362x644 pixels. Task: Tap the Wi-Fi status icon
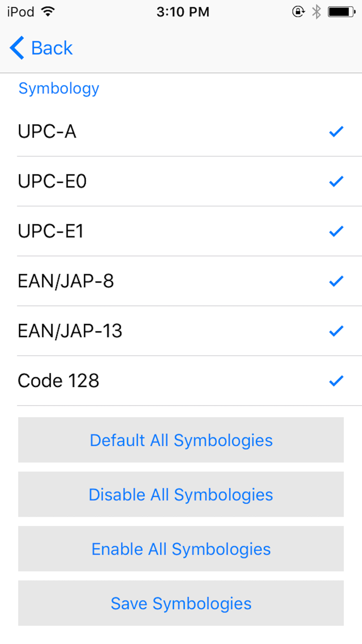[48, 11]
